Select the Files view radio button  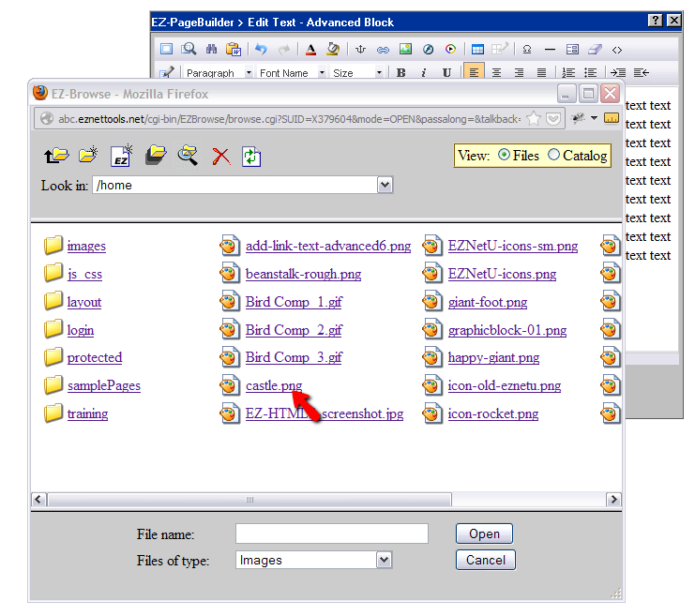[x=505, y=156]
